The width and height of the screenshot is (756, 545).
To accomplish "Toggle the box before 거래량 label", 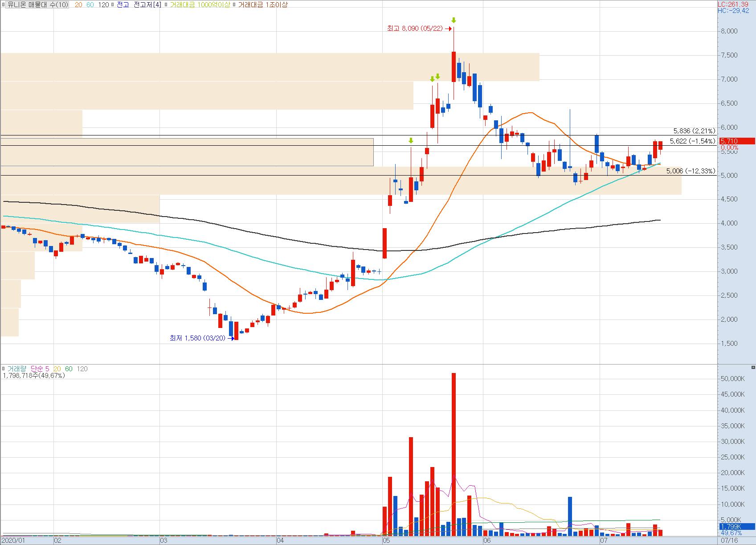I will (x=4, y=369).
